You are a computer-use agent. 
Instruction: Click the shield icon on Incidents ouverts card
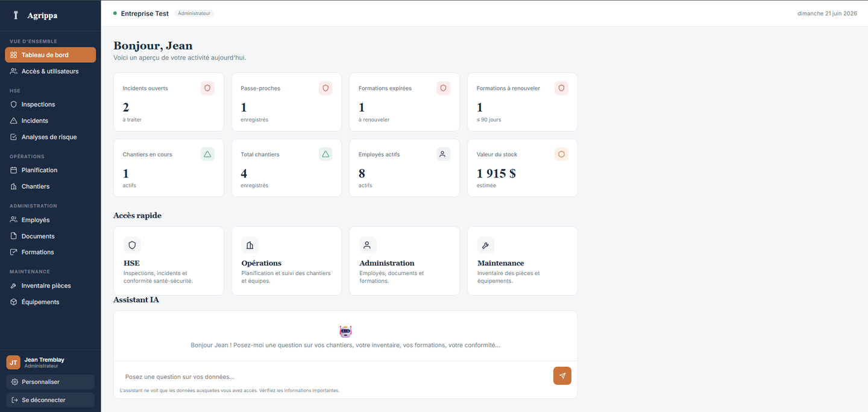point(207,88)
